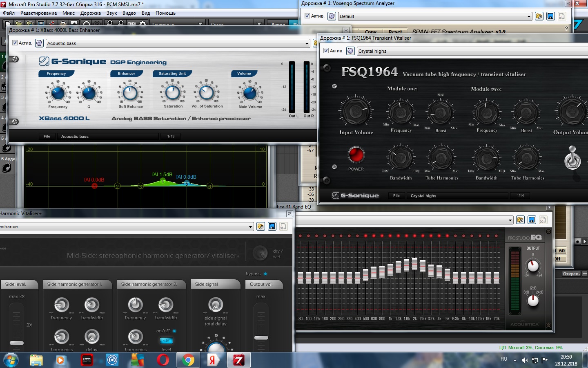This screenshot has height=368, width=588.
Task: Toggle Актив. checkbox in FSQ1964 window
Action: (326, 51)
